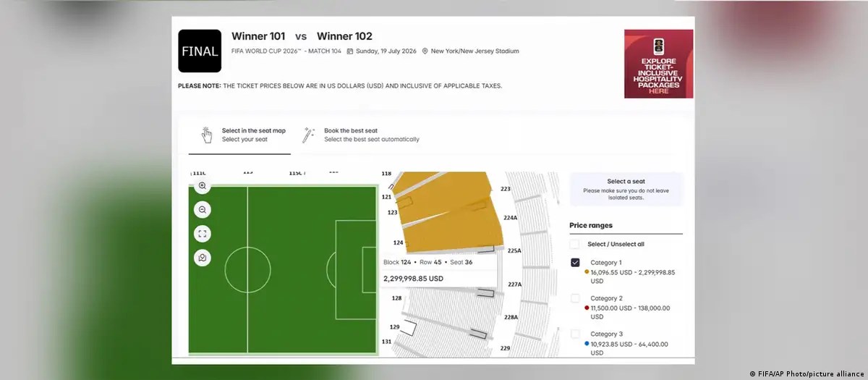Zoom out of the seat map

pyautogui.click(x=203, y=209)
